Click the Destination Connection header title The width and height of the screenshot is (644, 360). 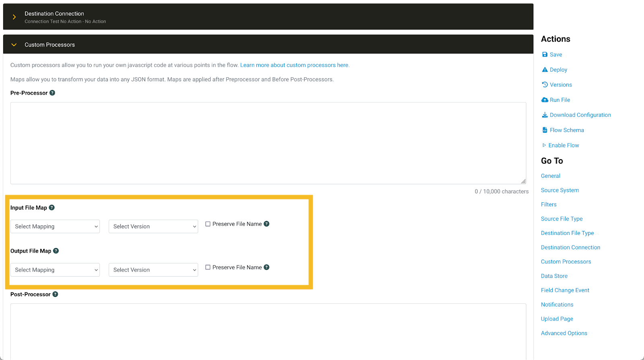pos(54,14)
